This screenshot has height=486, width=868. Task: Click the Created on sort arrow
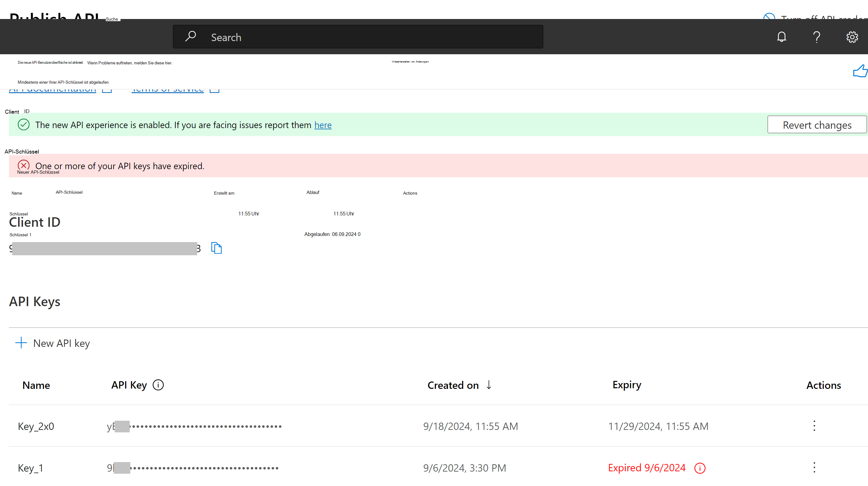click(x=489, y=385)
